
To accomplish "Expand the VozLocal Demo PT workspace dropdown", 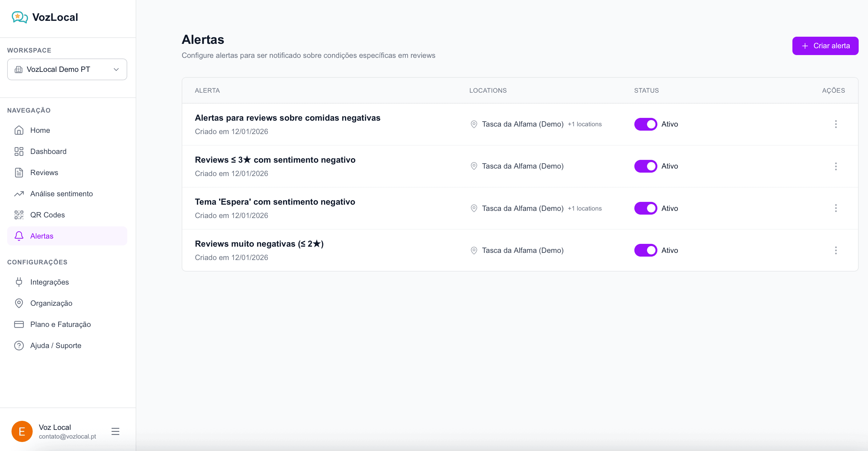I will 67,69.
